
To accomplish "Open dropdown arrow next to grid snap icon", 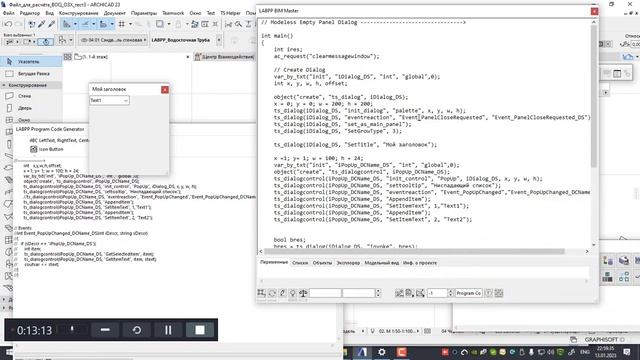I will pyautogui.click(x=130, y=24).
